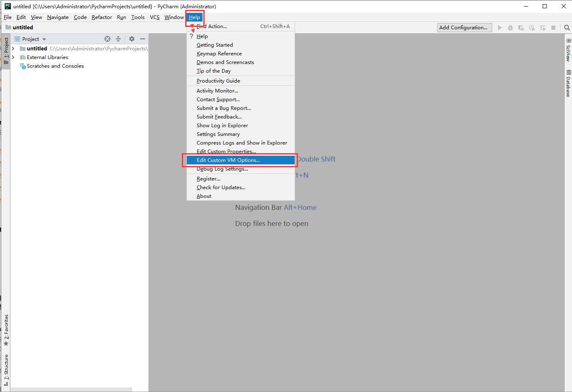Expand the untitled project tree node

click(13, 49)
